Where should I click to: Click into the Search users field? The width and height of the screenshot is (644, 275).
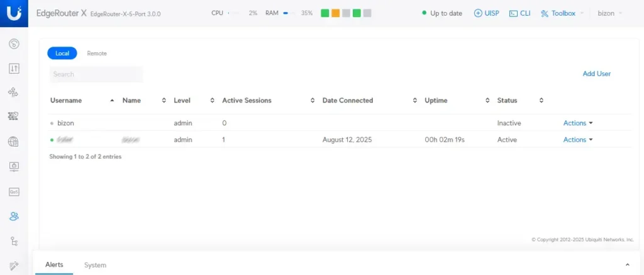(x=96, y=74)
